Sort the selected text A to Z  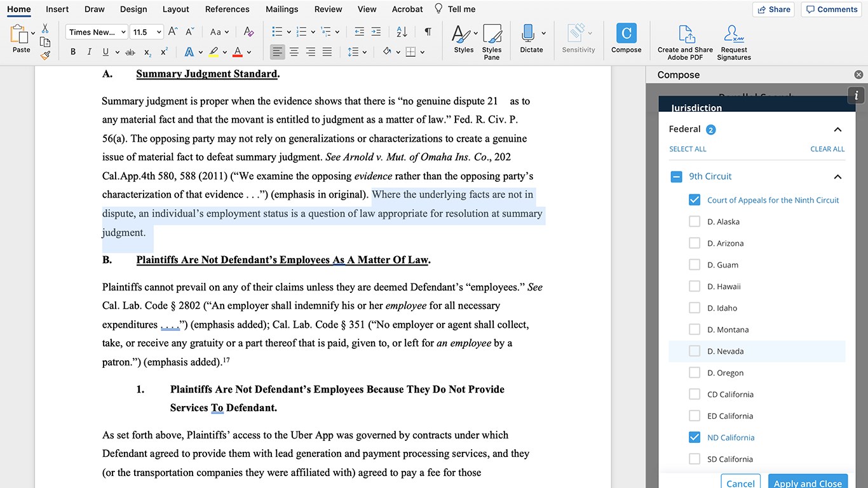coord(402,32)
